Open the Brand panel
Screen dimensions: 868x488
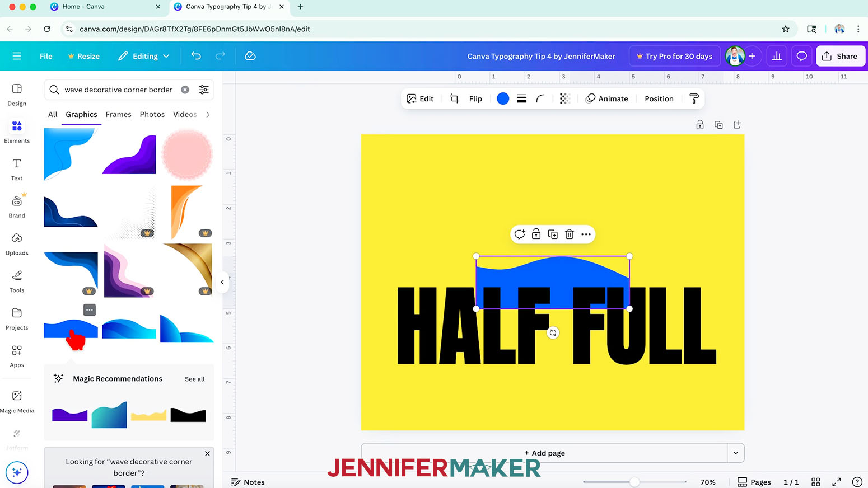click(17, 207)
